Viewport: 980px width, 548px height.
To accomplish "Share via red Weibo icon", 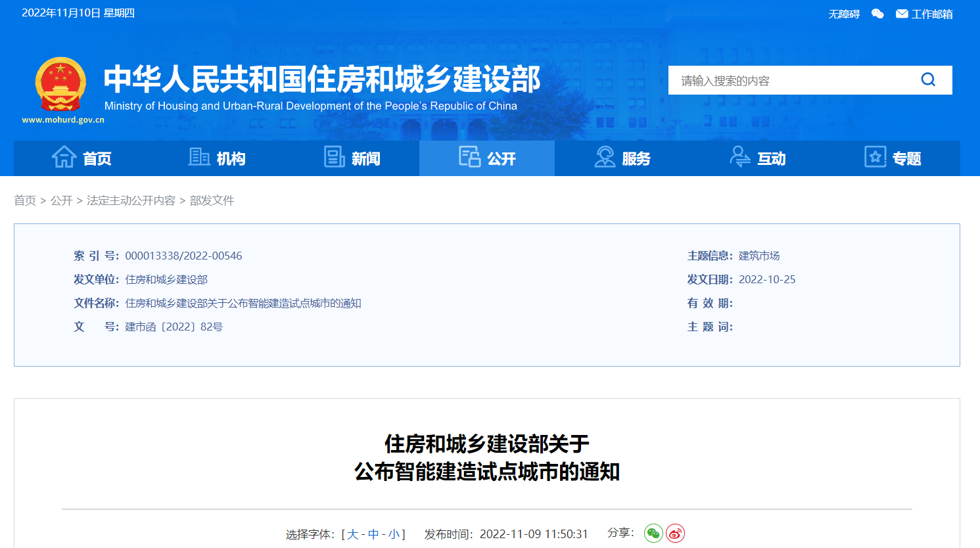I will click(x=675, y=533).
